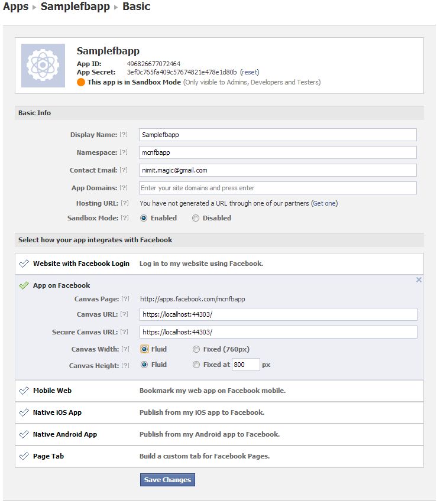
Task: Close the App on Facebook section
Action: tap(419, 280)
